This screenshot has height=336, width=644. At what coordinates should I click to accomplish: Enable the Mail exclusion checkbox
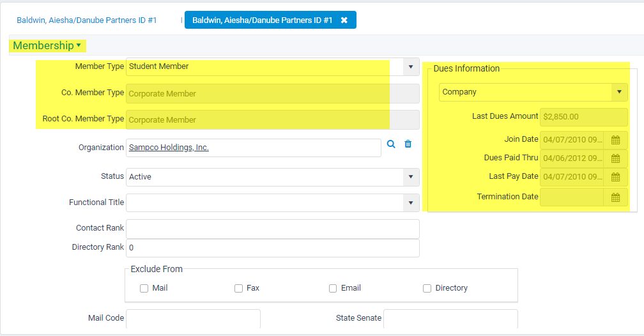[x=144, y=289]
